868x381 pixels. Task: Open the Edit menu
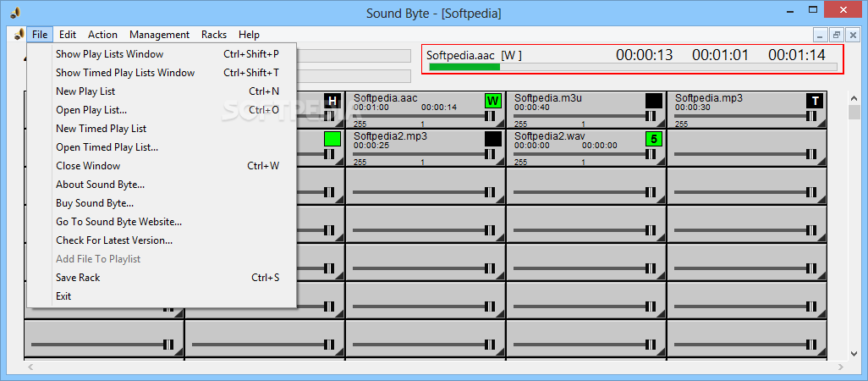tap(68, 35)
